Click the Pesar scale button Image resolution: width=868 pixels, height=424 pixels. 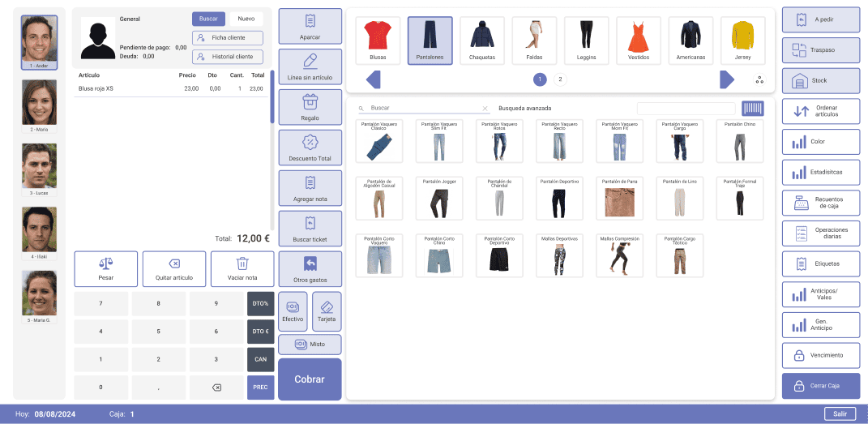pyautogui.click(x=105, y=268)
